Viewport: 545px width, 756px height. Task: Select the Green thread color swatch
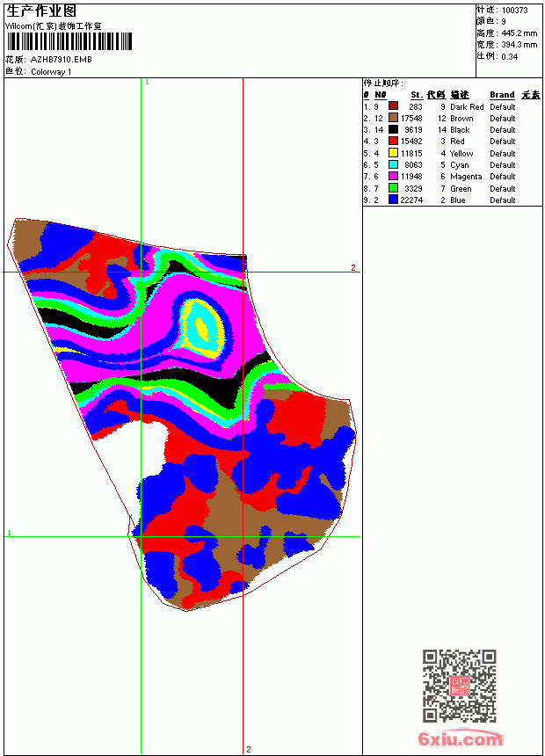click(x=394, y=188)
